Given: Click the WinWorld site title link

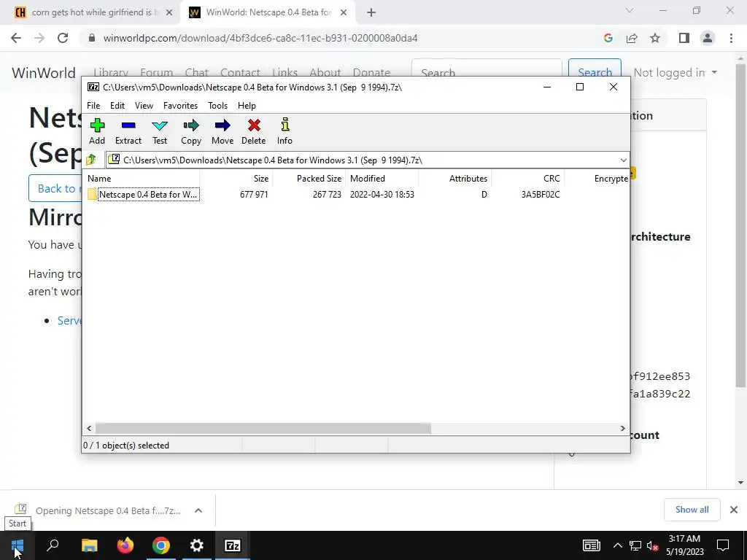Looking at the screenshot, I should coord(43,73).
